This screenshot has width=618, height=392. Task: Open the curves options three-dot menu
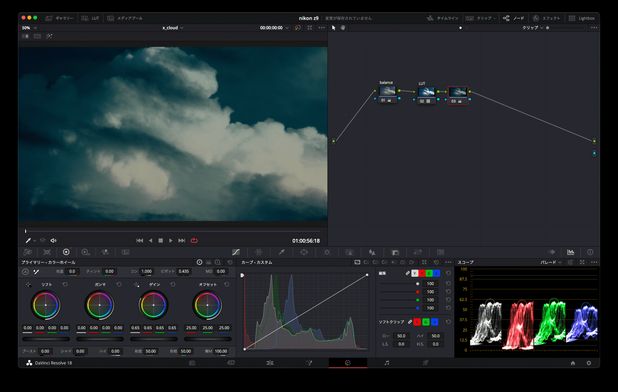(448, 262)
